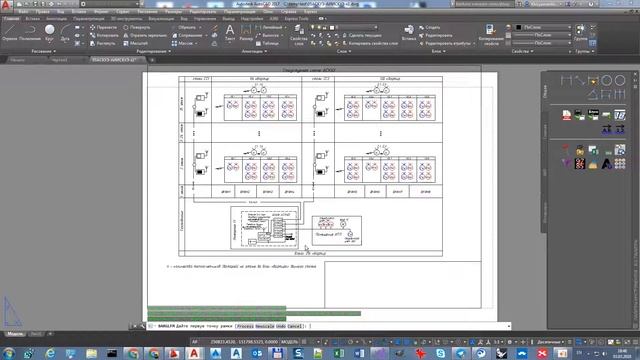Open the AutoCAD application menu logo
This screenshot has height=360, width=640.
point(6,5)
